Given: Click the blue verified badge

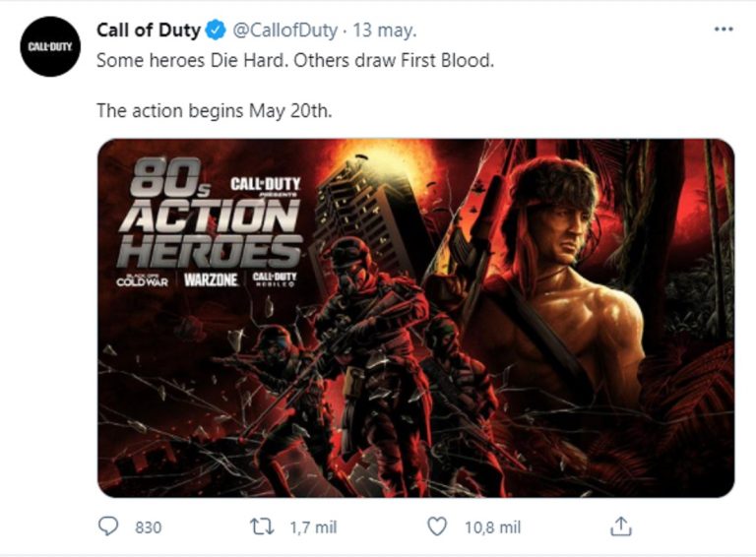Looking at the screenshot, I should click(x=217, y=31).
